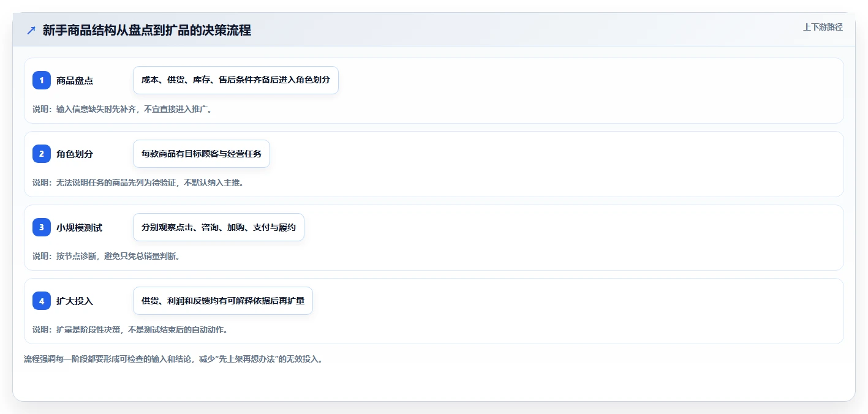Click the step 2 number badge

pos(42,154)
